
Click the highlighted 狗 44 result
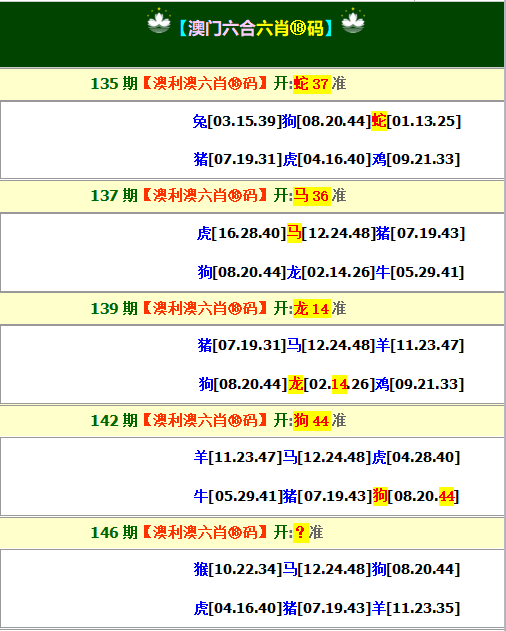[312, 421]
